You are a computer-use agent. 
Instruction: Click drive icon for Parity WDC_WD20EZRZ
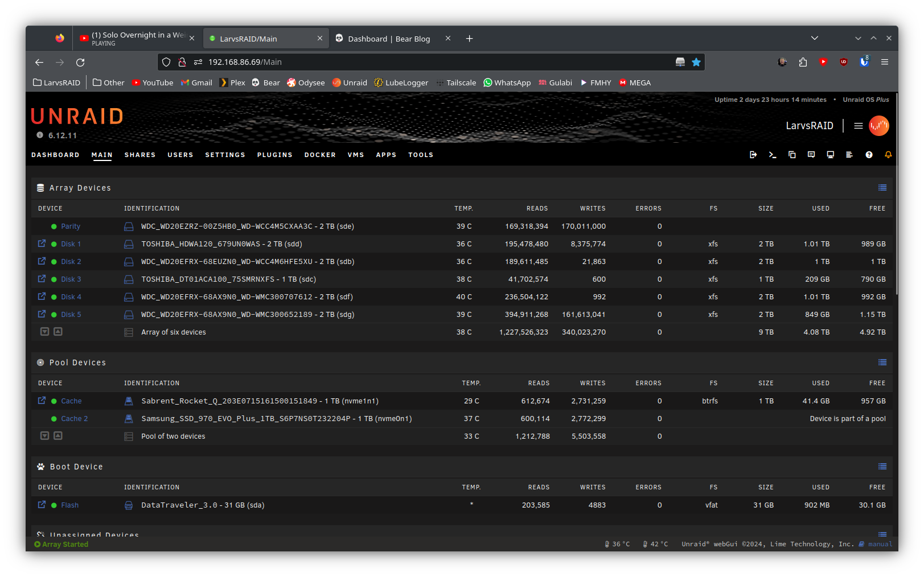[129, 226]
